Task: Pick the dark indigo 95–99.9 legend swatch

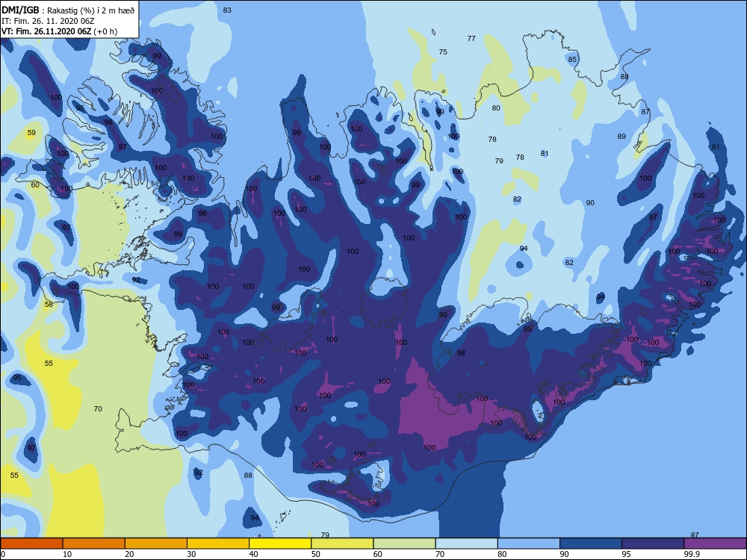Action: [653, 544]
